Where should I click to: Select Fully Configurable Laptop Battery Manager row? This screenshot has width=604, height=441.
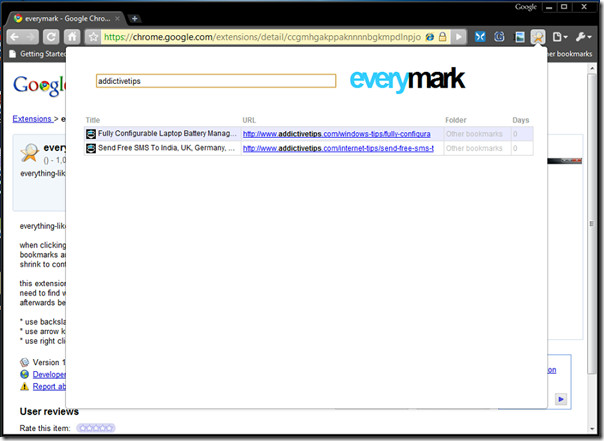coord(309,134)
